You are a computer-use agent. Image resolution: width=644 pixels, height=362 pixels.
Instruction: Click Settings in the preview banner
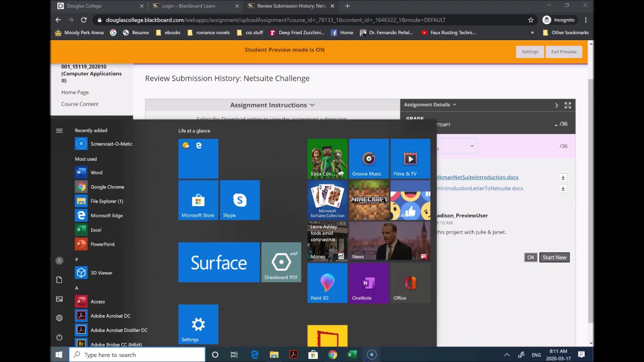tap(530, 52)
